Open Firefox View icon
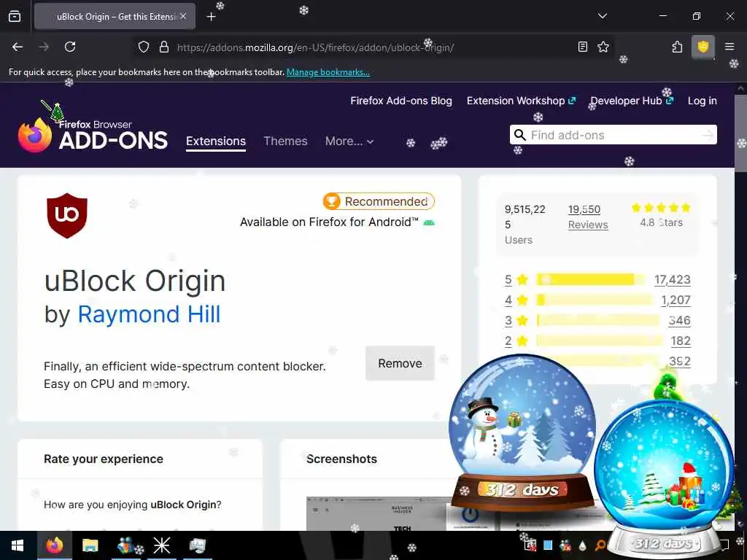Screen dimensions: 747x560 click(x=15, y=16)
